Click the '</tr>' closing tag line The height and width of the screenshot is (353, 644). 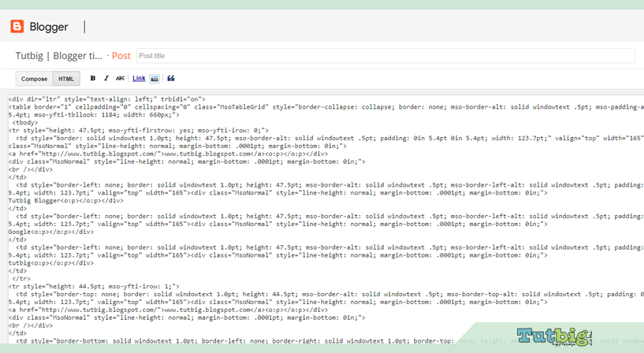point(21,279)
